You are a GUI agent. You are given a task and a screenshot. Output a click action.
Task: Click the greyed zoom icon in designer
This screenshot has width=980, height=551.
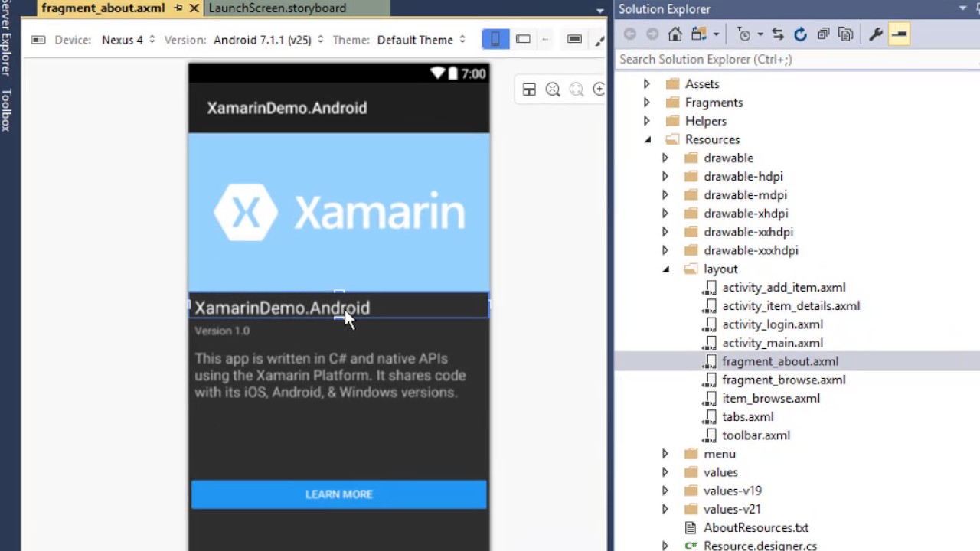tap(577, 90)
